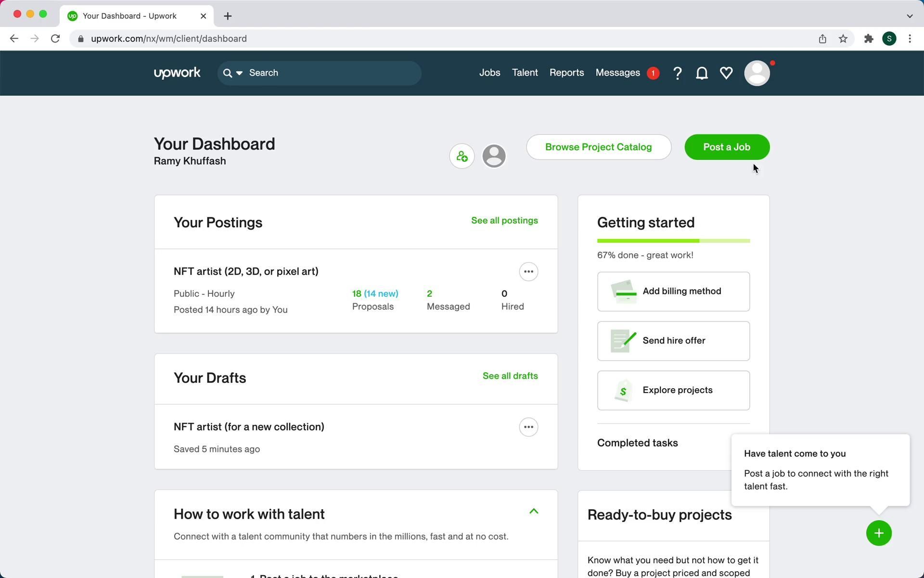Click the green floating plus button

[x=878, y=533]
